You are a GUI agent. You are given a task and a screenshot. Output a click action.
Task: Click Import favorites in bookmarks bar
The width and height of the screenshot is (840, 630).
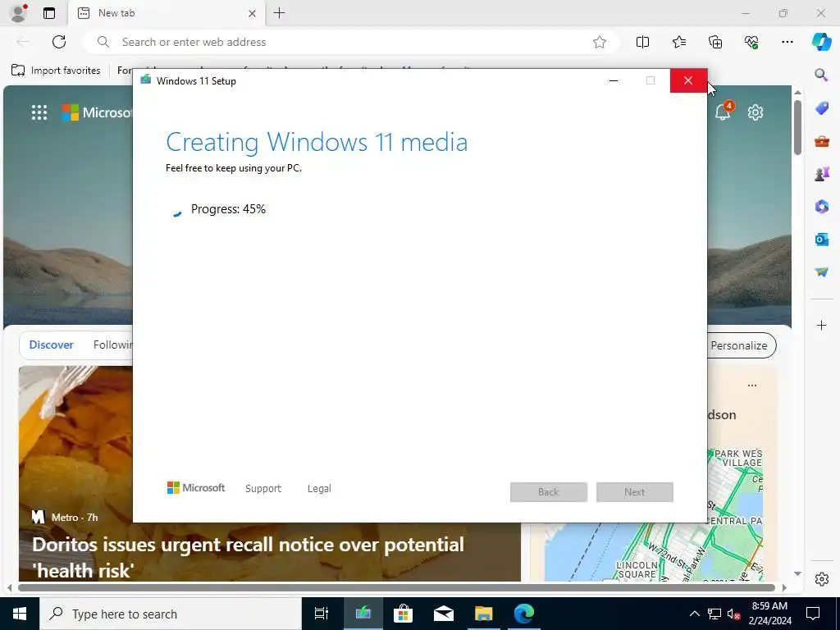[56, 71]
